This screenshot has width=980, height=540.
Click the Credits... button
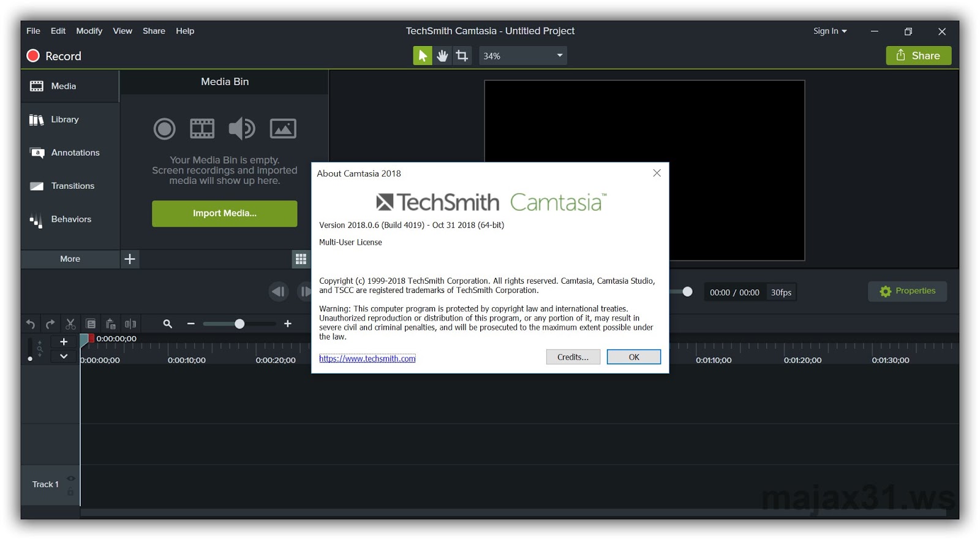(x=573, y=357)
